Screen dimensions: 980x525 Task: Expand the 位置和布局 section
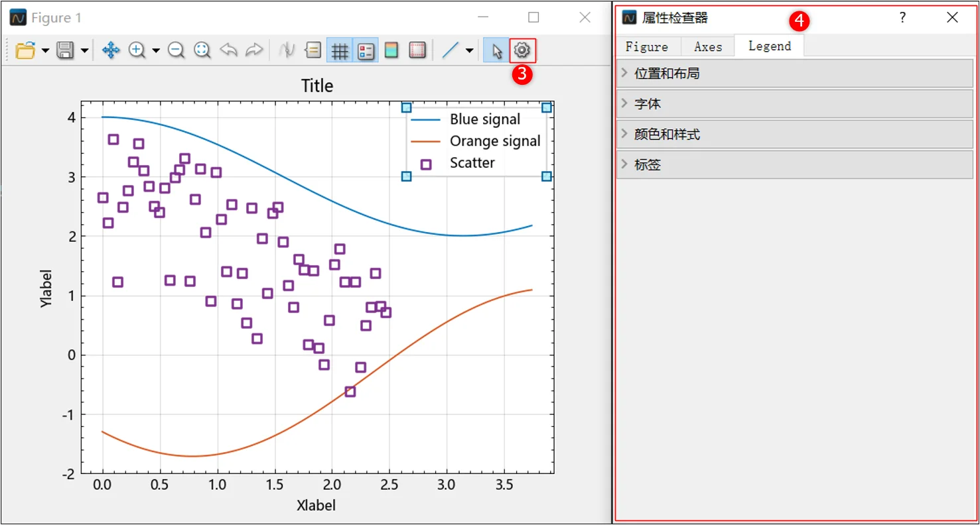point(794,74)
